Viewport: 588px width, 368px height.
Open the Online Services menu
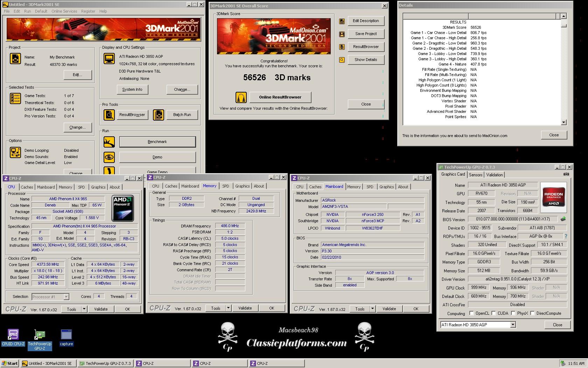pyautogui.click(x=64, y=11)
